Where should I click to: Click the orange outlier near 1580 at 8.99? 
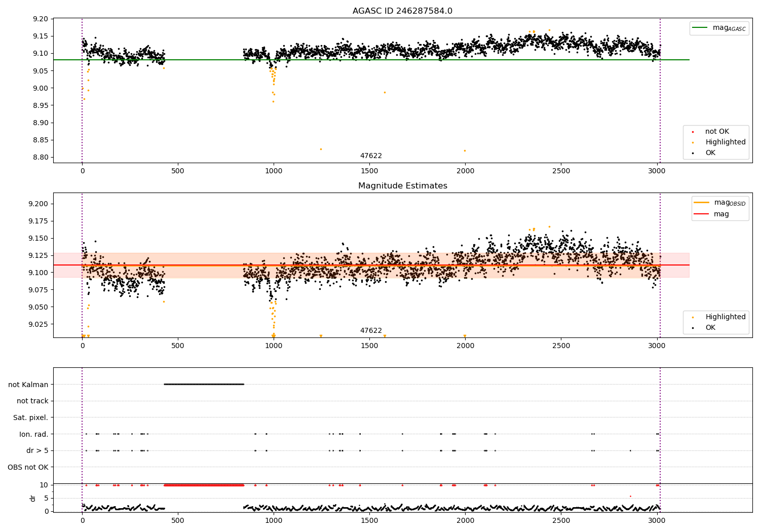click(385, 92)
